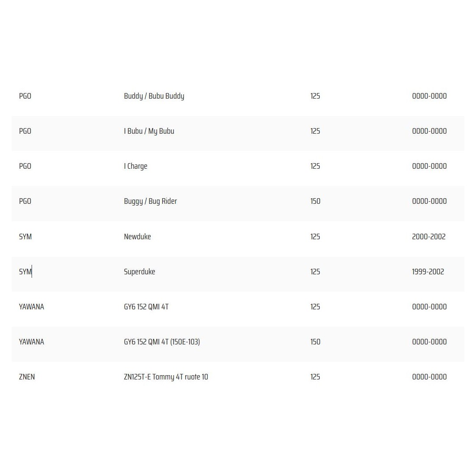Screen dimensions: 476x476
Task: Select 150 displacement in the 150E-103 row
Action: click(x=315, y=342)
